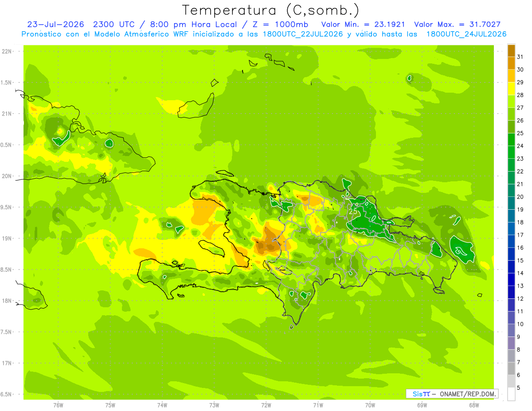This screenshot has width=532, height=411.
Task: Click legend label '5'
Action: click(519, 388)
